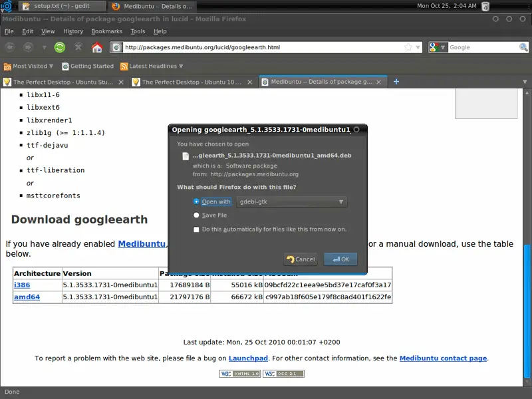Go to the home page icon
532x399 pixels.
97,47
